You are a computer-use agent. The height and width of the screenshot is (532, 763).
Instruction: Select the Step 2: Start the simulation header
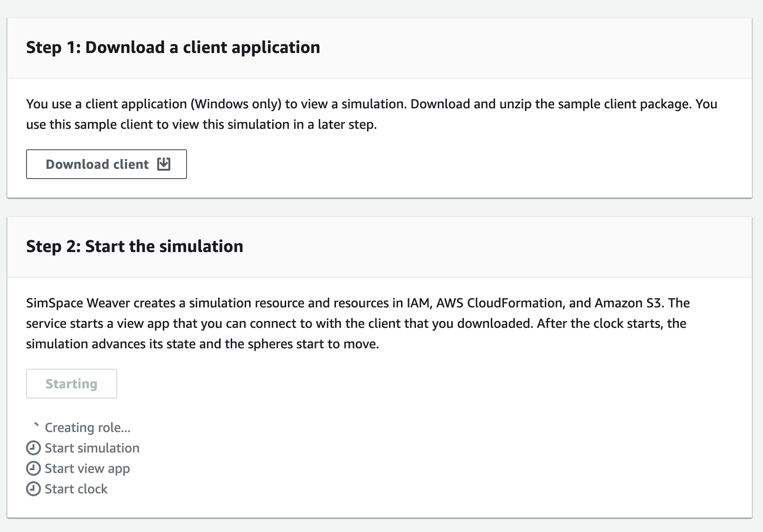click(x=134, y=246)
